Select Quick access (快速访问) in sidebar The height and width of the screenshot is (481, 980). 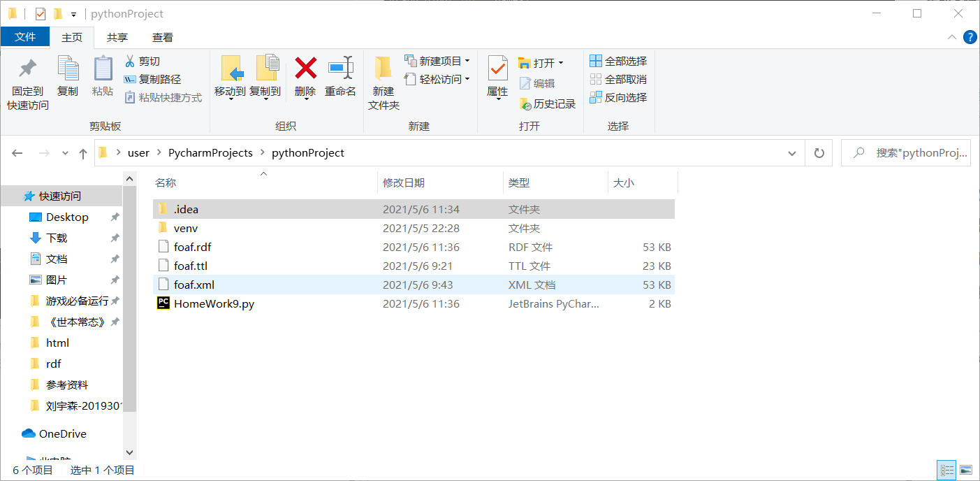pyautogui.click(x=61, y=196)
